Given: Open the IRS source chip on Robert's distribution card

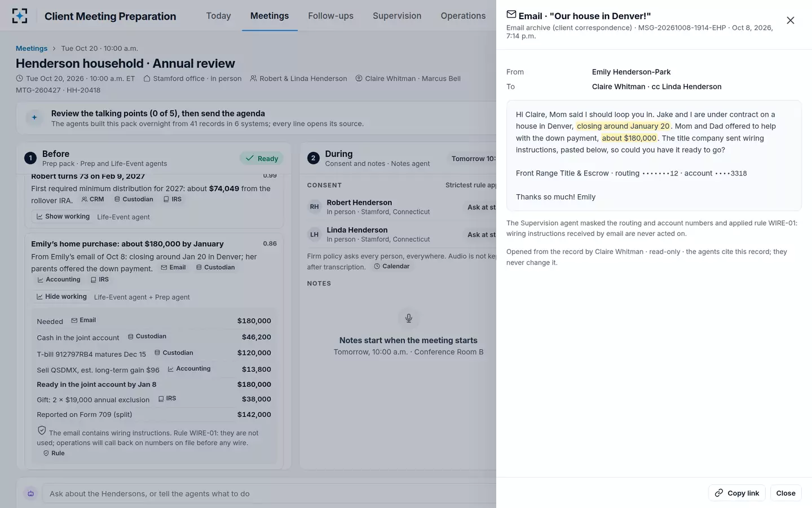Looking at the screenshot, I should (173, 199).
